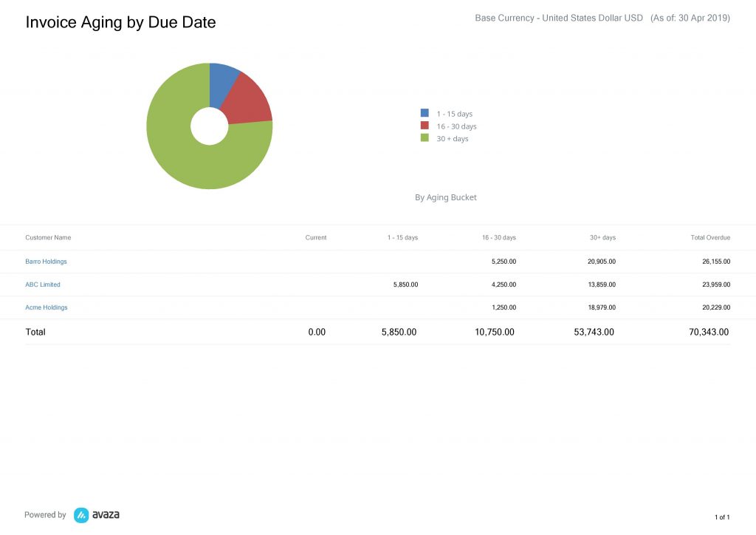Click the Customer Name column header
The width and height of the screenshot is (756, 535).
(48, 237)
